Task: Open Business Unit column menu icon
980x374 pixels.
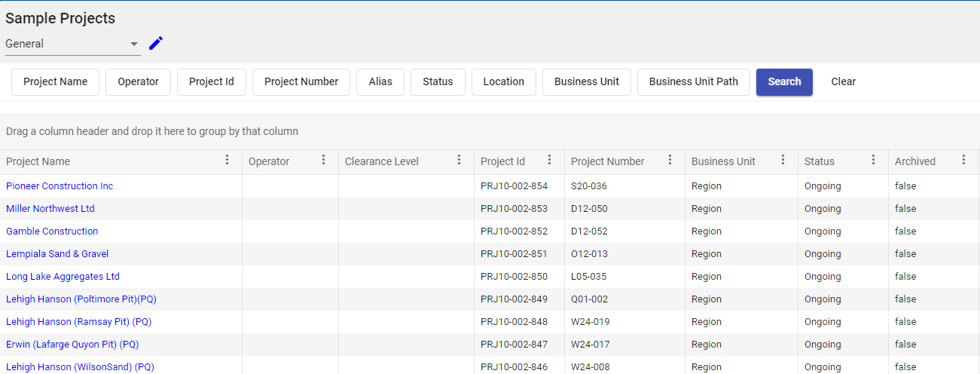Action: point(783,160)
